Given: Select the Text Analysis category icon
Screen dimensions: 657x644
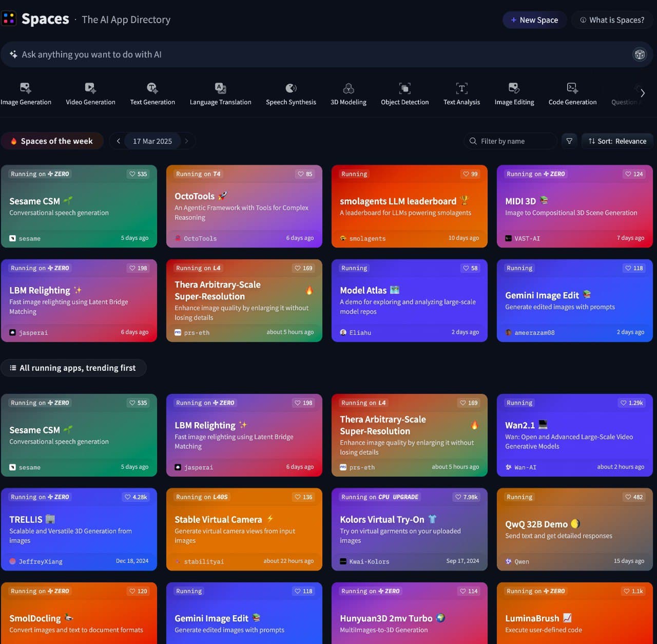Looking at the screenshot, I should (461, 88).
